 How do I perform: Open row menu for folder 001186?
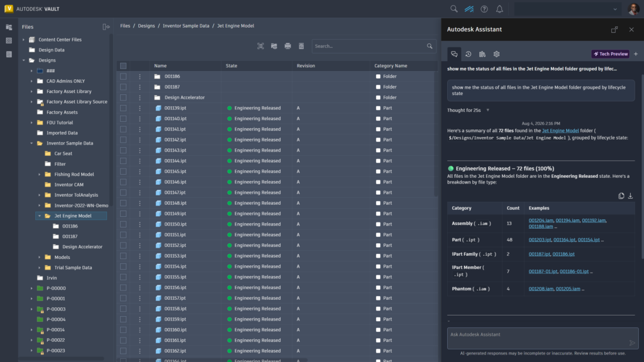pyautogui.click(x=140, y=76)
